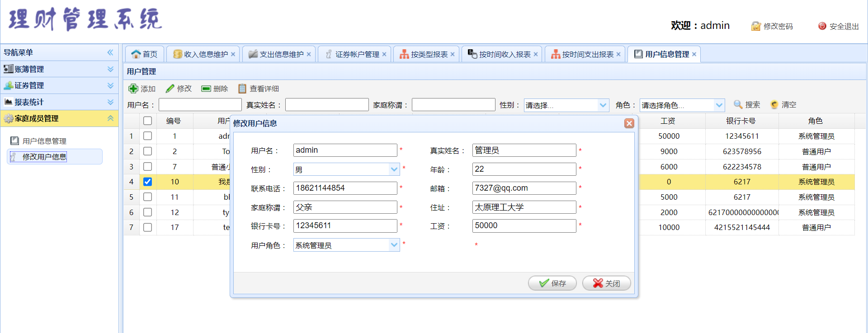
Task: Click the 家庭称谓 search field above table
Action: (453, 105)
